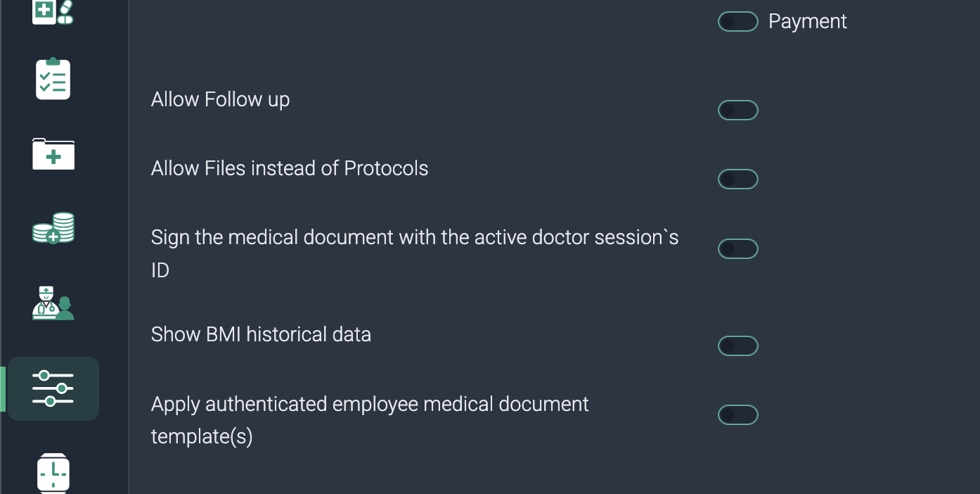Open the coins billing sidebar icon
Image resolution: width=980 pixels, height=494 pixels.
click(53, 228)
